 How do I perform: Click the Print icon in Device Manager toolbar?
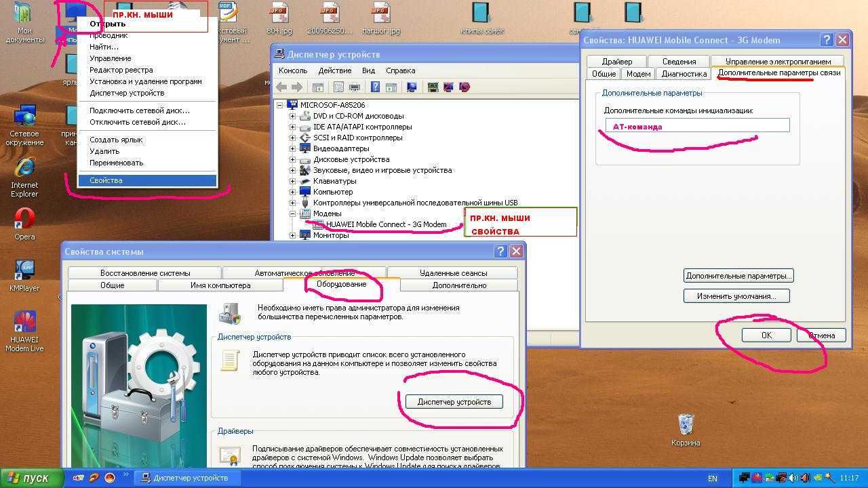click(x=353, y=87)
